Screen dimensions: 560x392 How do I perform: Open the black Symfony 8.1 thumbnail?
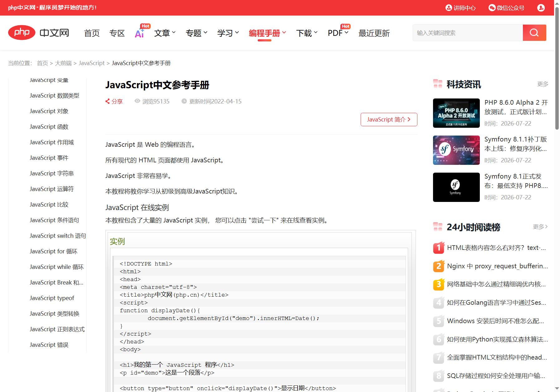tap(456, 187)
